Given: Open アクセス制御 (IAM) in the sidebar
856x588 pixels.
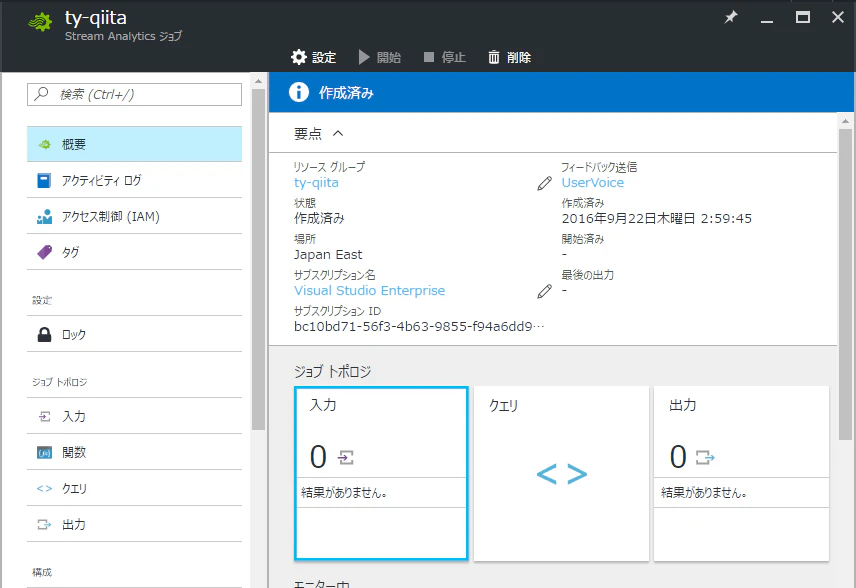Looking at the screenshot, I should pyautogui.click(x=134, y=216).
